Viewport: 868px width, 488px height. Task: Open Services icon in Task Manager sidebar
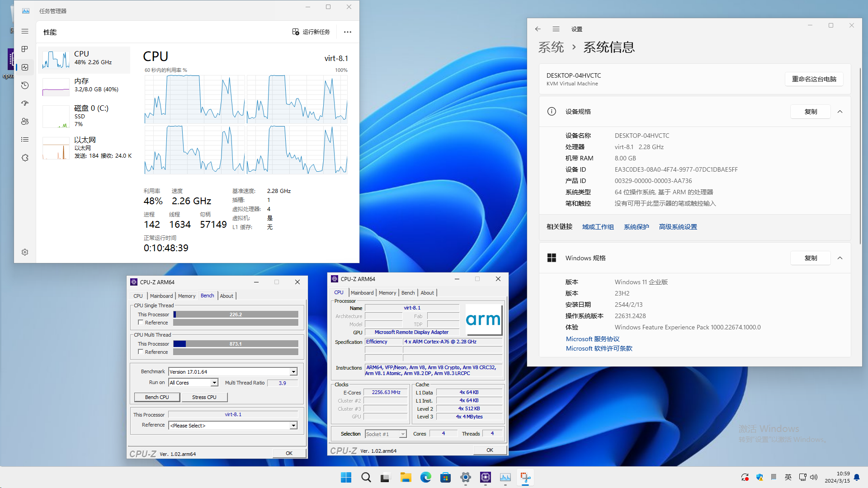point(25,158)
